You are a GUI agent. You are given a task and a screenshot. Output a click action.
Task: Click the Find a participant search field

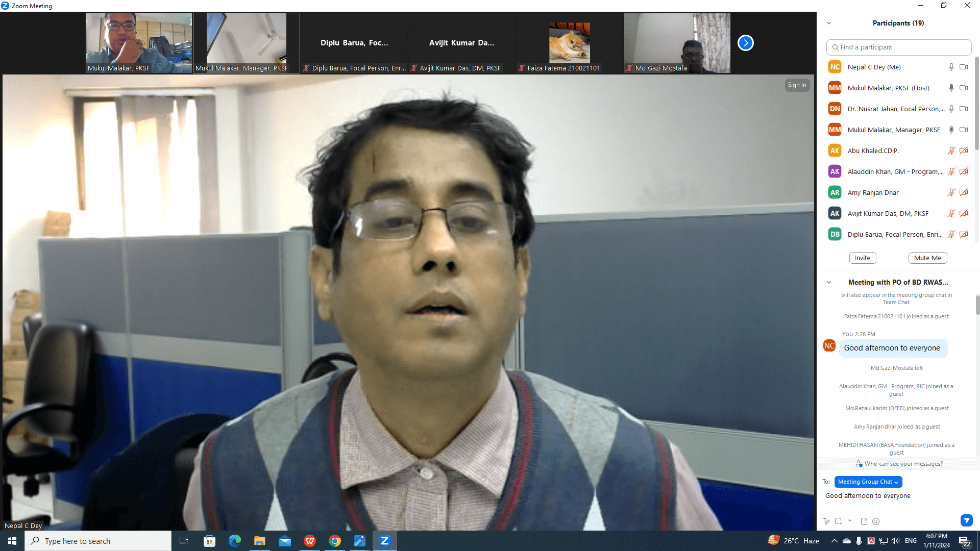(898, 47)
